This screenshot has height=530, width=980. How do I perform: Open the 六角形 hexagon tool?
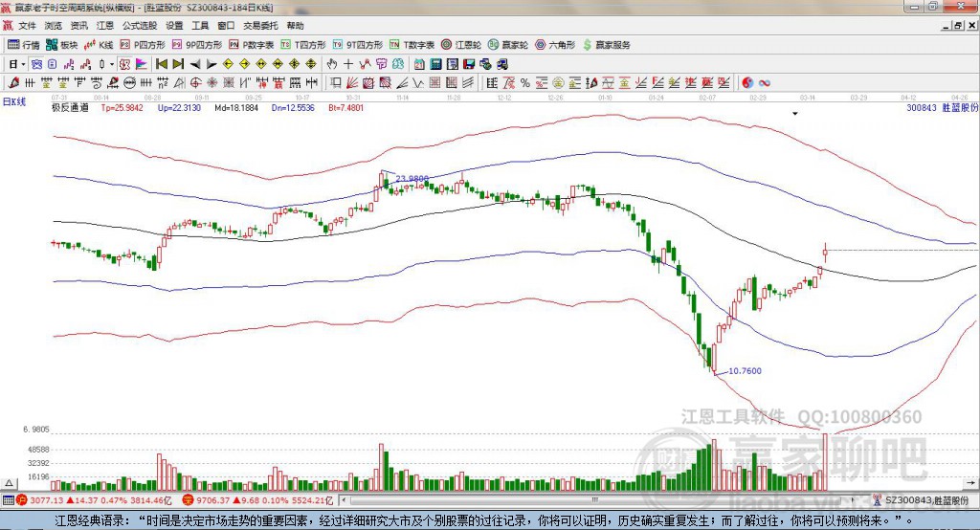[x=555, y=45]
